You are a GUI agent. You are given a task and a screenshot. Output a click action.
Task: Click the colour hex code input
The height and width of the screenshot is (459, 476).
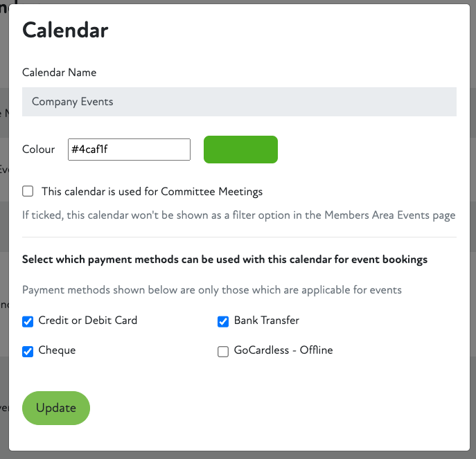tap(129, 150)
